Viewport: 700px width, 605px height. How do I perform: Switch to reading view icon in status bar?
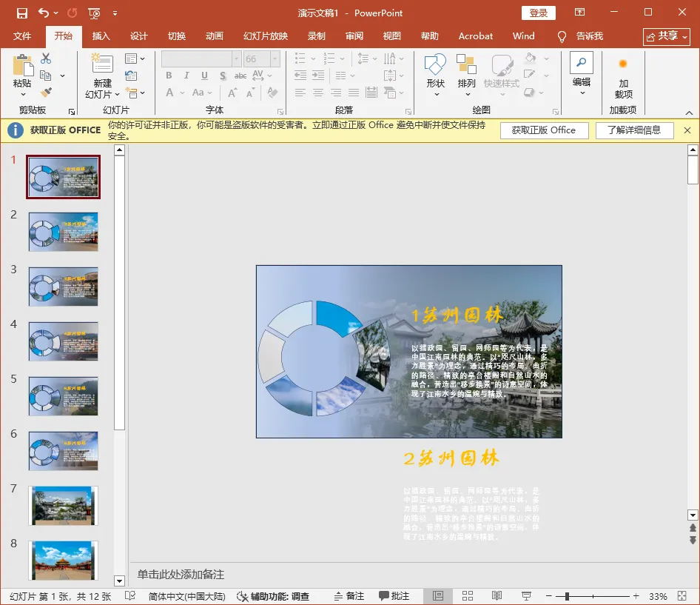pyautogui.click(x=497, y=595)
